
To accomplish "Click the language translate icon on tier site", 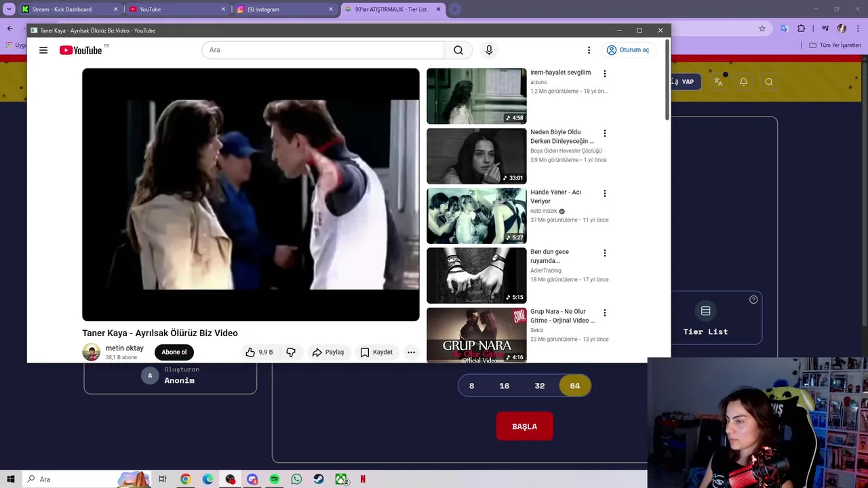I will point(718,82).
